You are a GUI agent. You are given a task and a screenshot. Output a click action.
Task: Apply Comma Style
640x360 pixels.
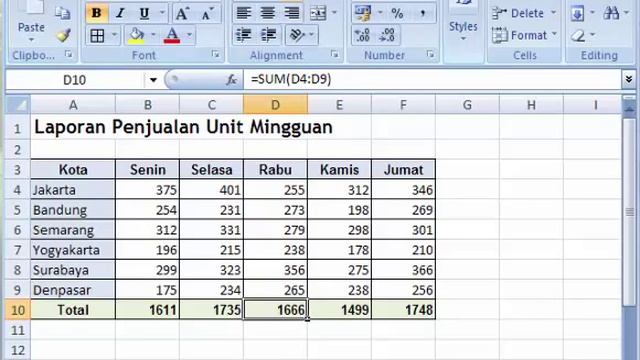point(423,13)
